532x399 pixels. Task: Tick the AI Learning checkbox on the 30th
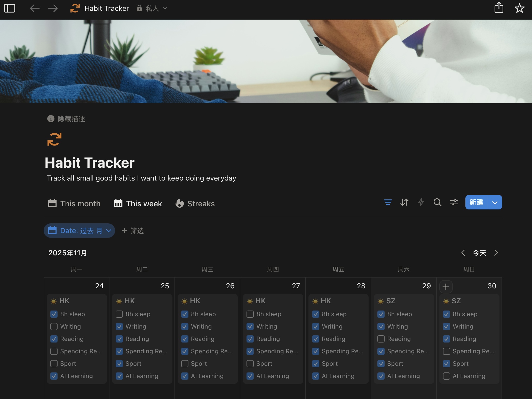446,376
